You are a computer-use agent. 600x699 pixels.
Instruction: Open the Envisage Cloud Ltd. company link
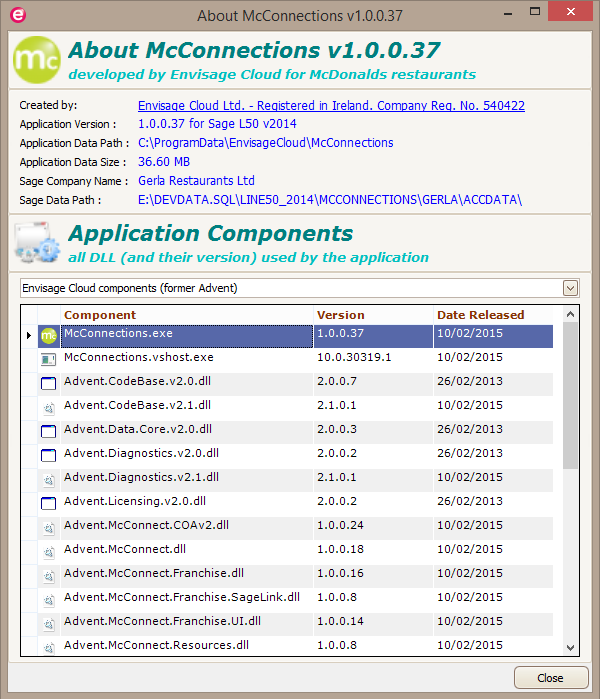[331, 106]
